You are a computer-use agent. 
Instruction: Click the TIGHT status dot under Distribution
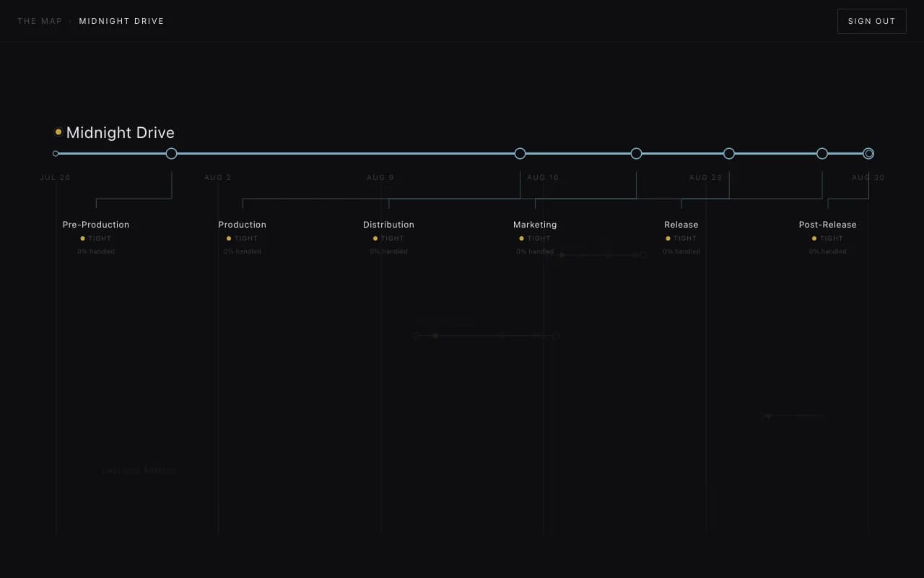click(375, 238)
